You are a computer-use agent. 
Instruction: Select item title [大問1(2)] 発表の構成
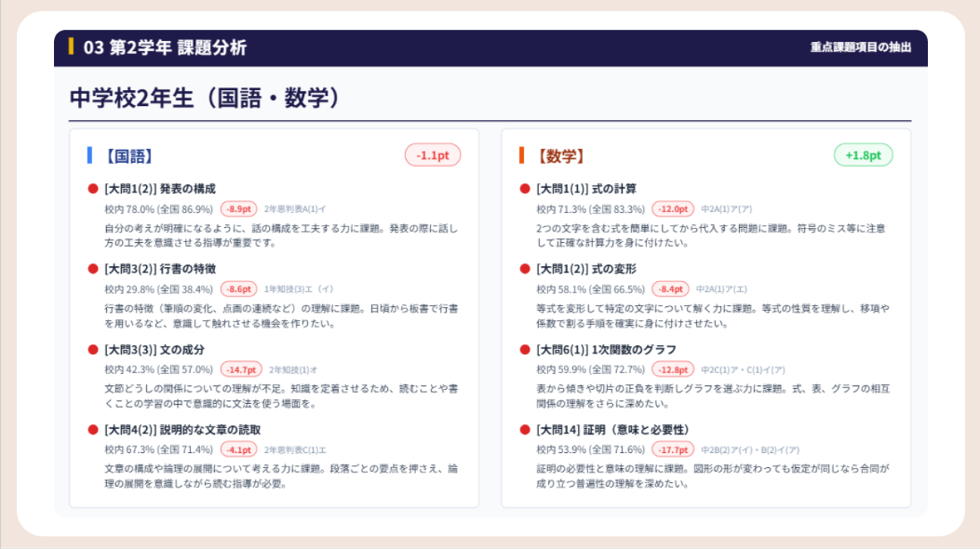point(160,189)
